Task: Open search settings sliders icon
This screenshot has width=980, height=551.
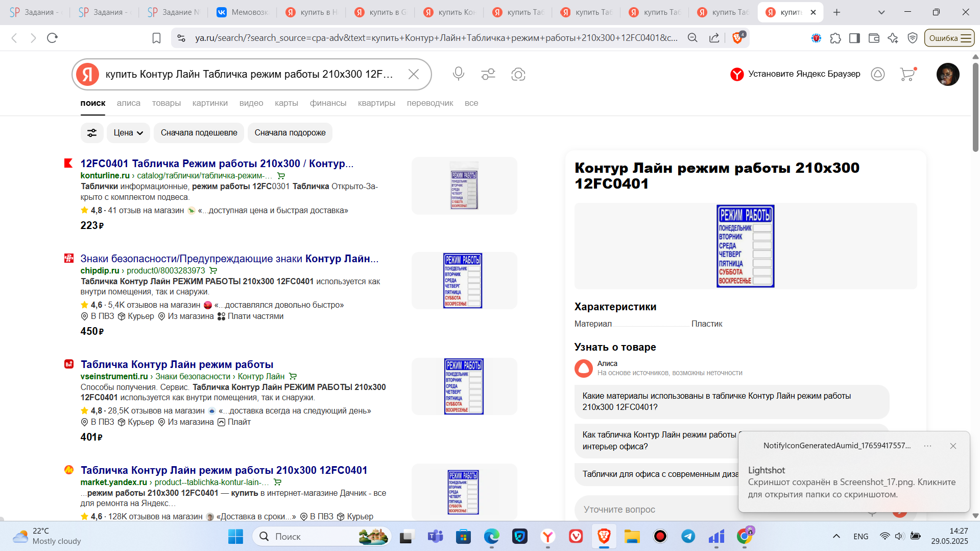Action: pos(488,74)
